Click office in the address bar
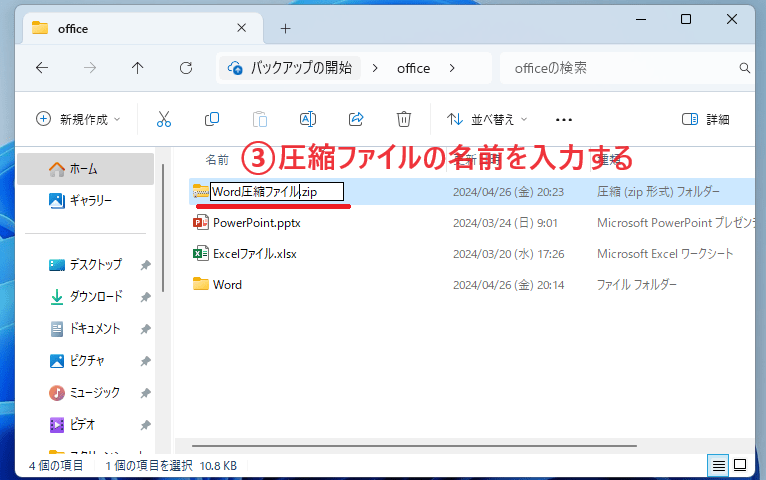This screenshot has height=480, width=766. pos(413,68)
